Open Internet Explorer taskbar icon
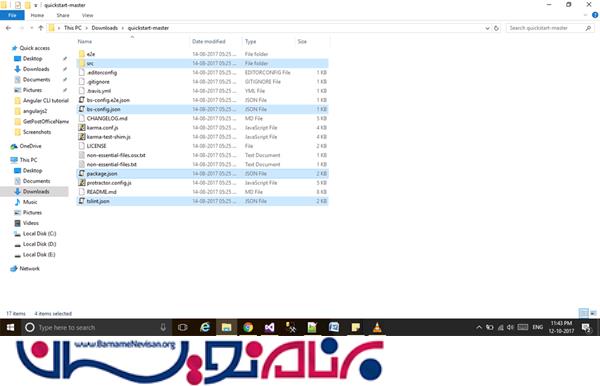 pyautogui.click(x=205, y=327)
